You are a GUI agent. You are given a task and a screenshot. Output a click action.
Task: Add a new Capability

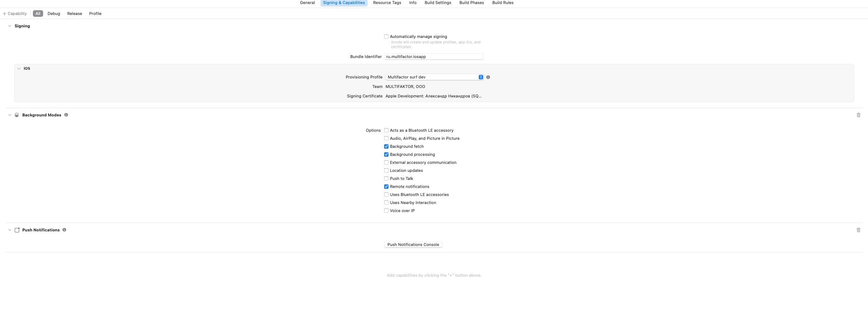point(15,14)
